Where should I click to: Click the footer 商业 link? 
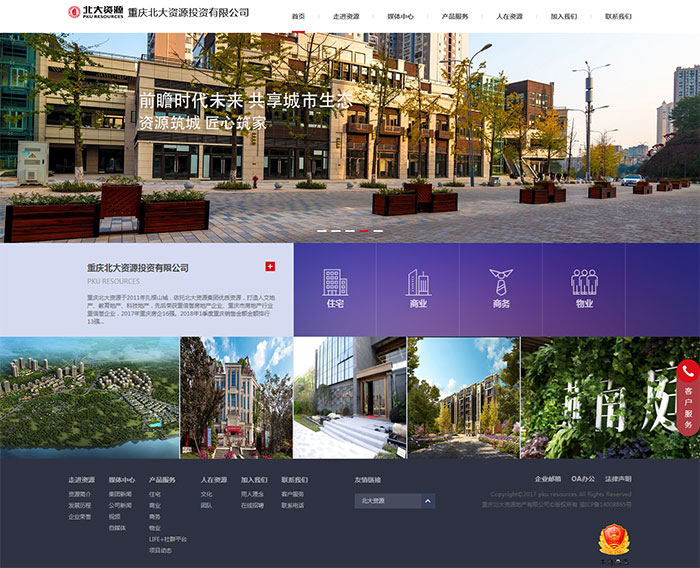[154, 505]
